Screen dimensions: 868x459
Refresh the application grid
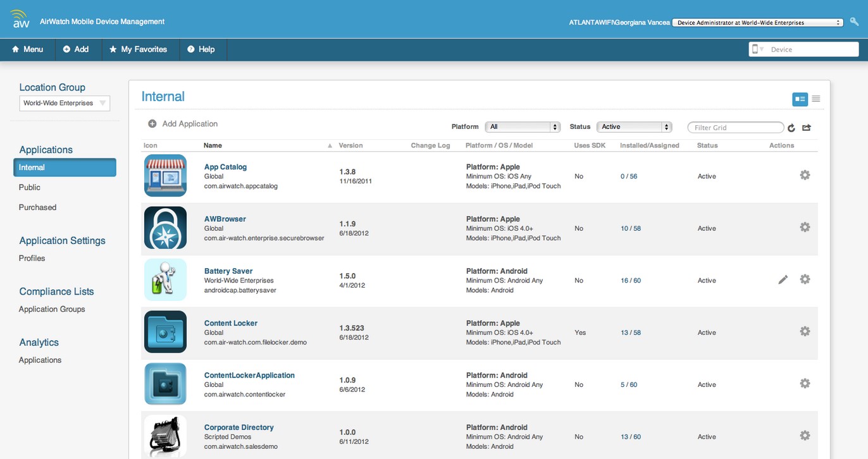pyautogui.click(x=791, y=128)
